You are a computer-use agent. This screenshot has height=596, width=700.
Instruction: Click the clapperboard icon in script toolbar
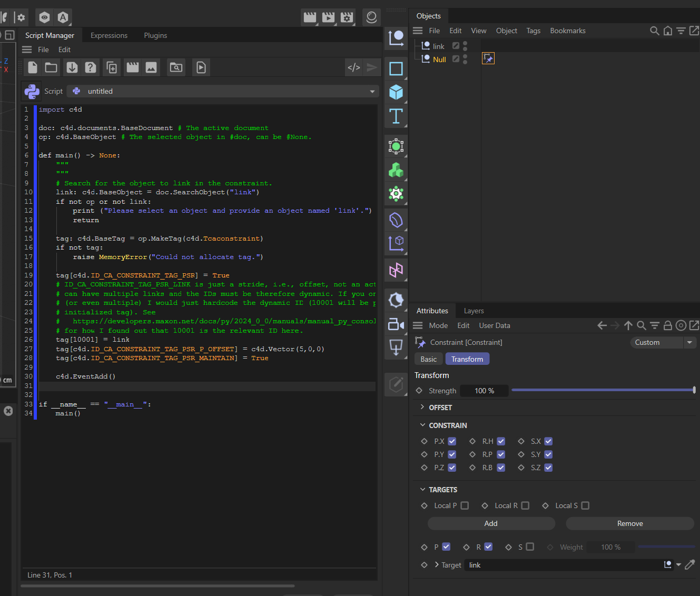133,67
